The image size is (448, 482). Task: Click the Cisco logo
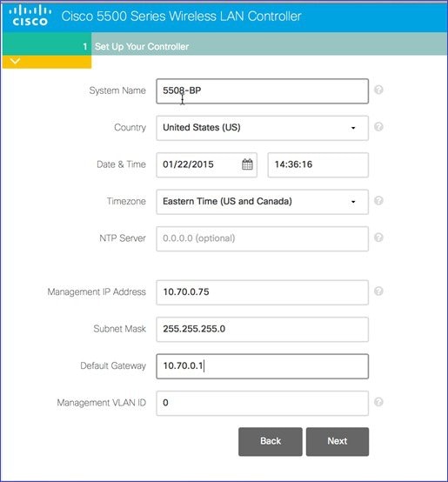tap(30, 16)
